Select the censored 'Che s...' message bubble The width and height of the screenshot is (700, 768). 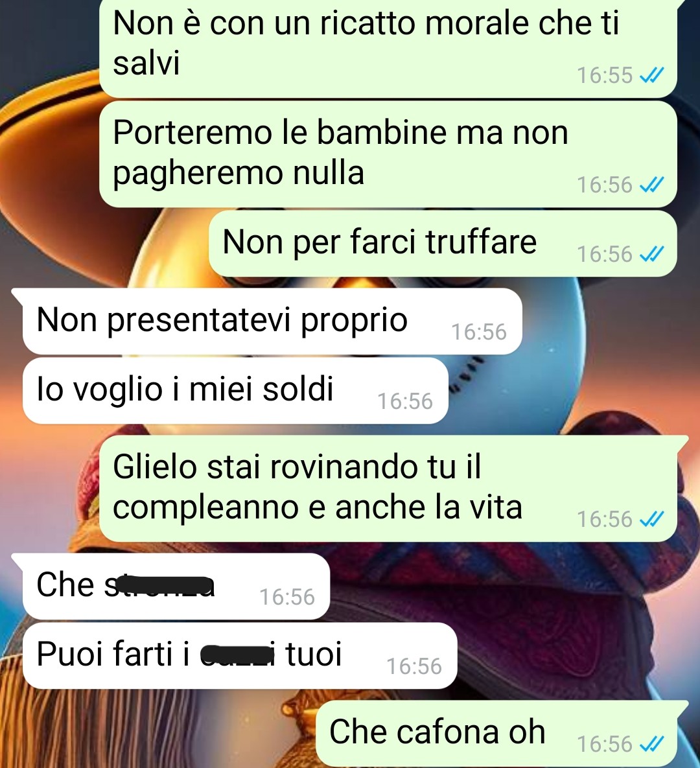coord(176,587)
